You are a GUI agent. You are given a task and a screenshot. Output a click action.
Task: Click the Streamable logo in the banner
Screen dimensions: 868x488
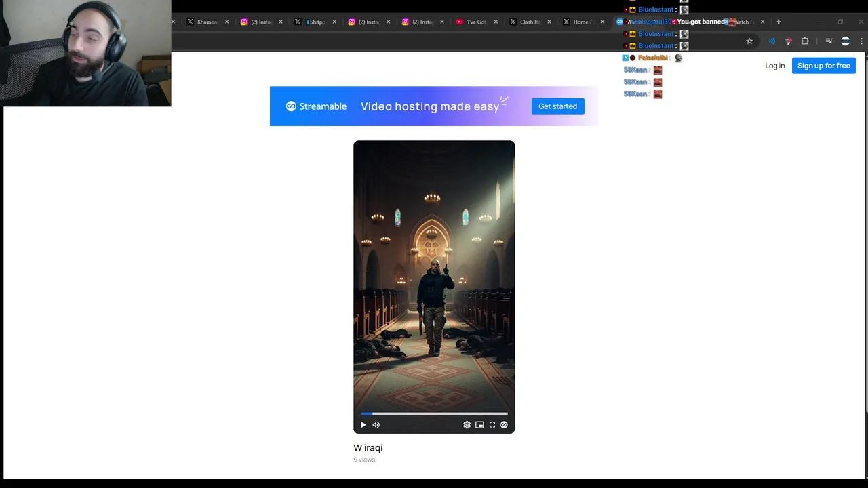(x=316, y=106)
